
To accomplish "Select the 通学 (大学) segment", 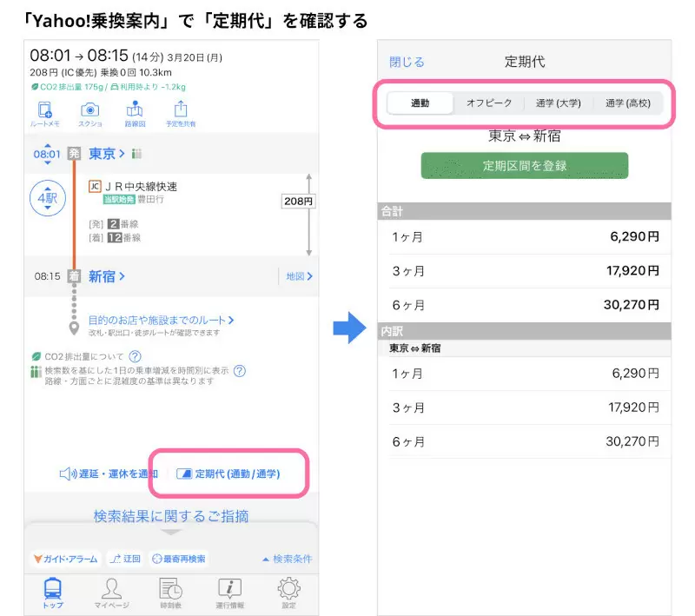I will (x=558, y=103).
